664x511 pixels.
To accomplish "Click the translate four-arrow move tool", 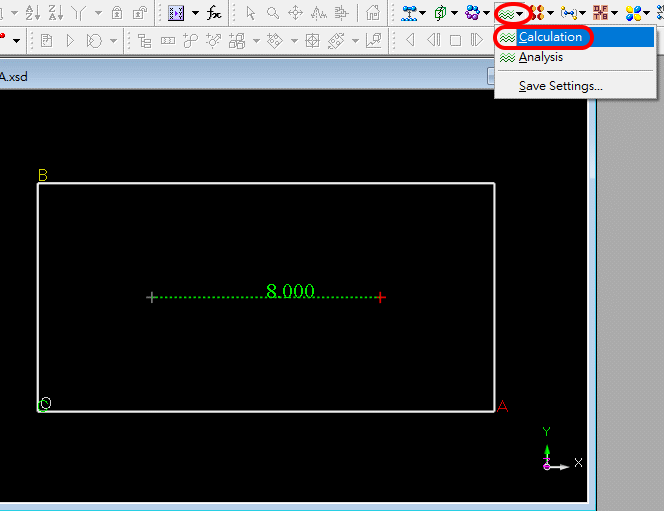I will (x=295, y=13).
